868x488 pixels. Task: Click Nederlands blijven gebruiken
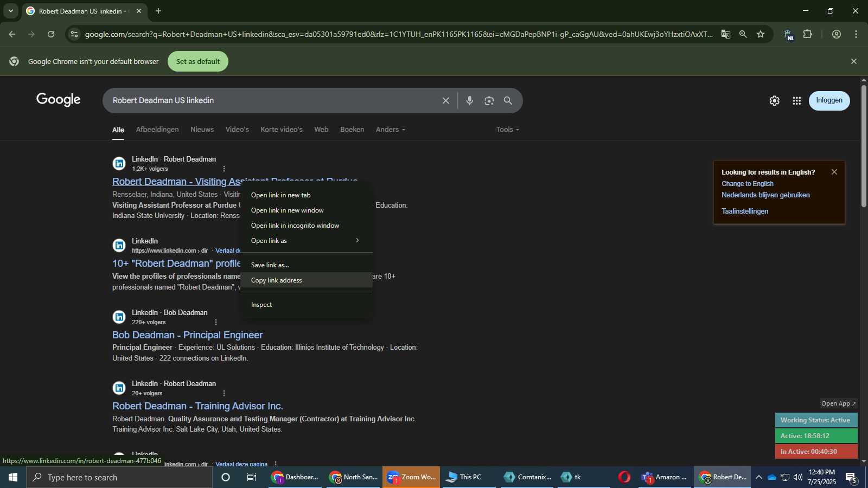(765, 195)
